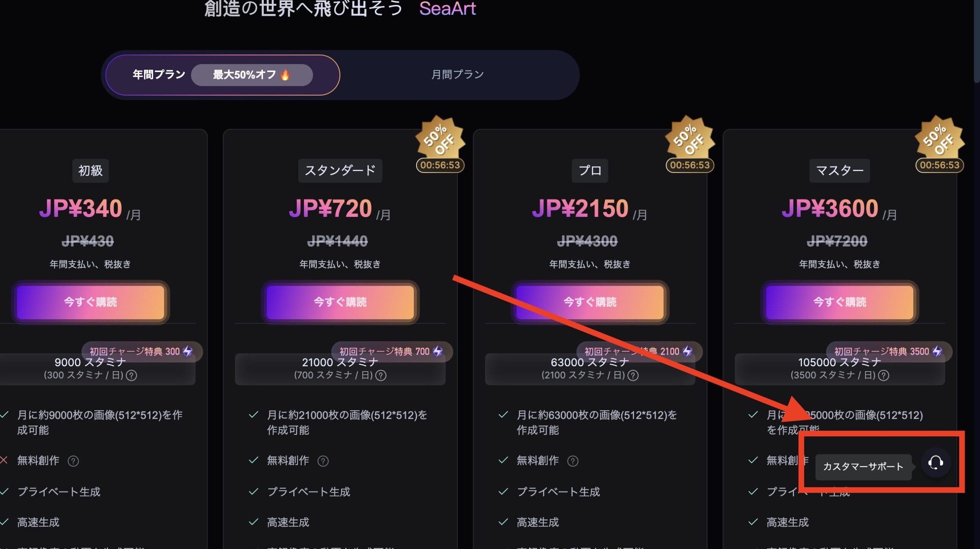
Task: Click 無料創作 help icon in プロ plan
Action: (573, 461)
